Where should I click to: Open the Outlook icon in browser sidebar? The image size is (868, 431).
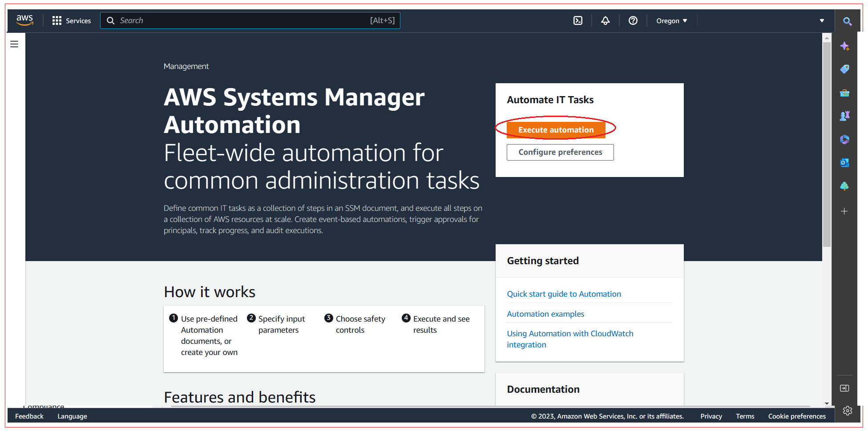click(x=844, y=163)
